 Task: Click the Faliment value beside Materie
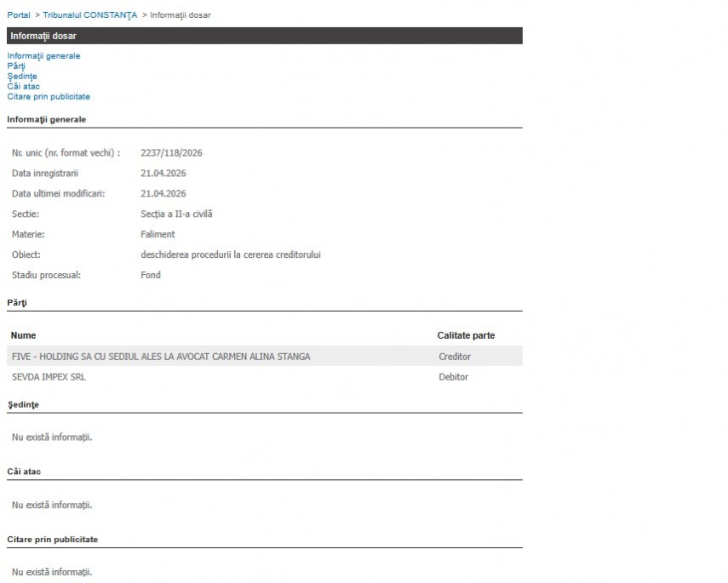pos(158,235)
